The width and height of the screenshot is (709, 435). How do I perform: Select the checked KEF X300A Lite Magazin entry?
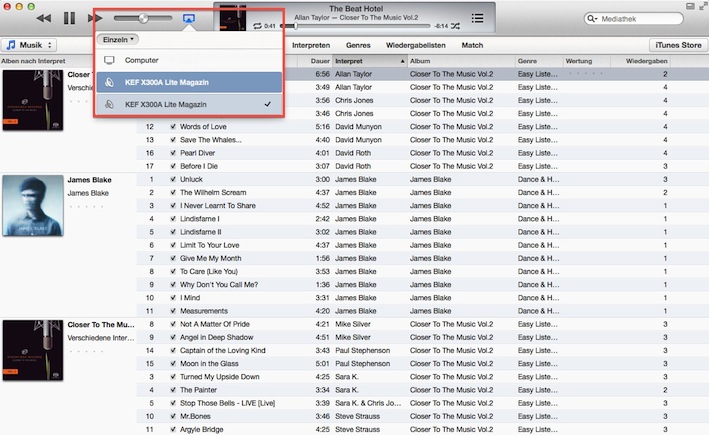point(189,104)
